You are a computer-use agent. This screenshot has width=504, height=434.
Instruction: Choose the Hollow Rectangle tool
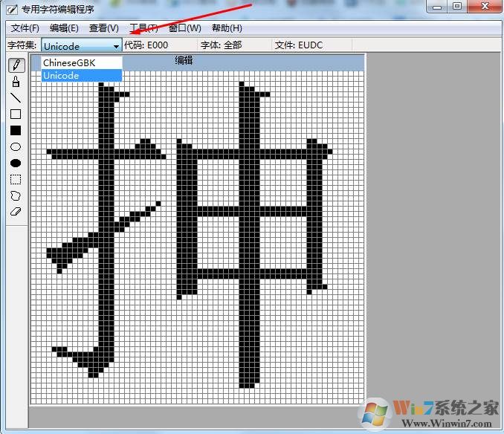[x=16, y=114]
